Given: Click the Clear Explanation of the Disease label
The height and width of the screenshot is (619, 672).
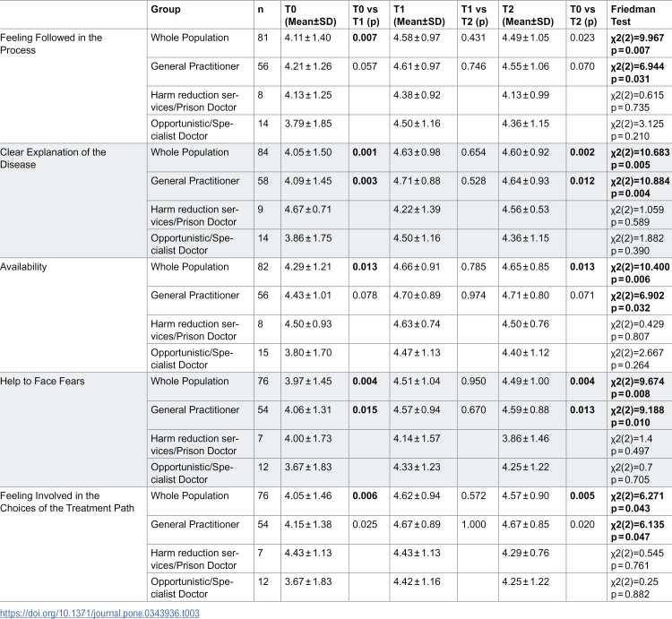Looking at the screenshot, I should click(x=53, y=158).
